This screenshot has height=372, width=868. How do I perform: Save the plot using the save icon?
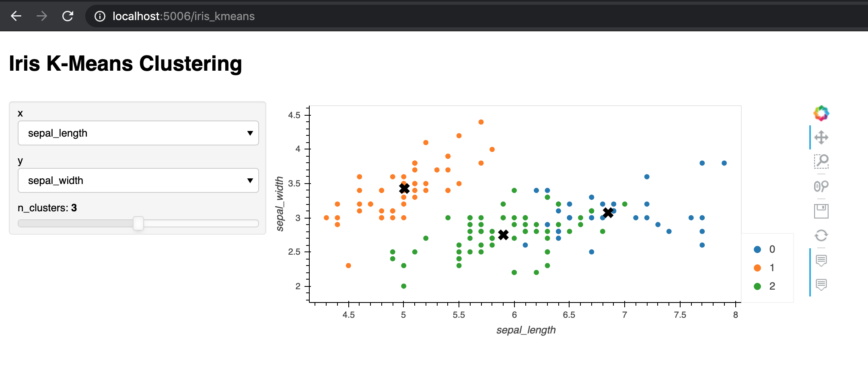tap(821, 211)
